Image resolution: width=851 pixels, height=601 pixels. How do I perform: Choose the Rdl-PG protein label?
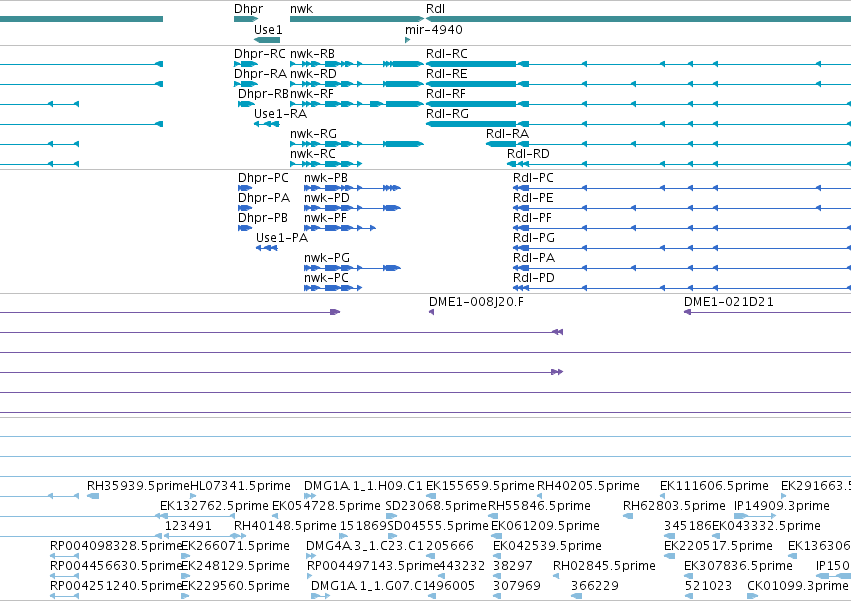point(534,238)
